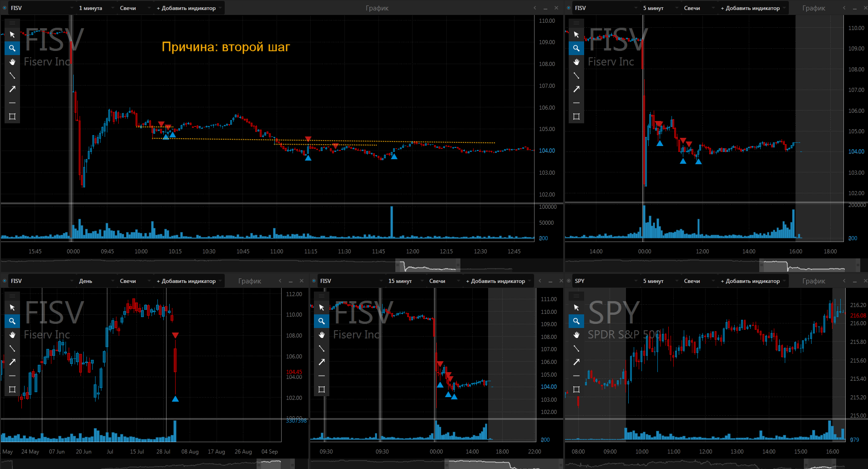Click '+ Добавить индикатор' in FISV 1-minute chart
This screenshot has height=469, width=868.
189,8
